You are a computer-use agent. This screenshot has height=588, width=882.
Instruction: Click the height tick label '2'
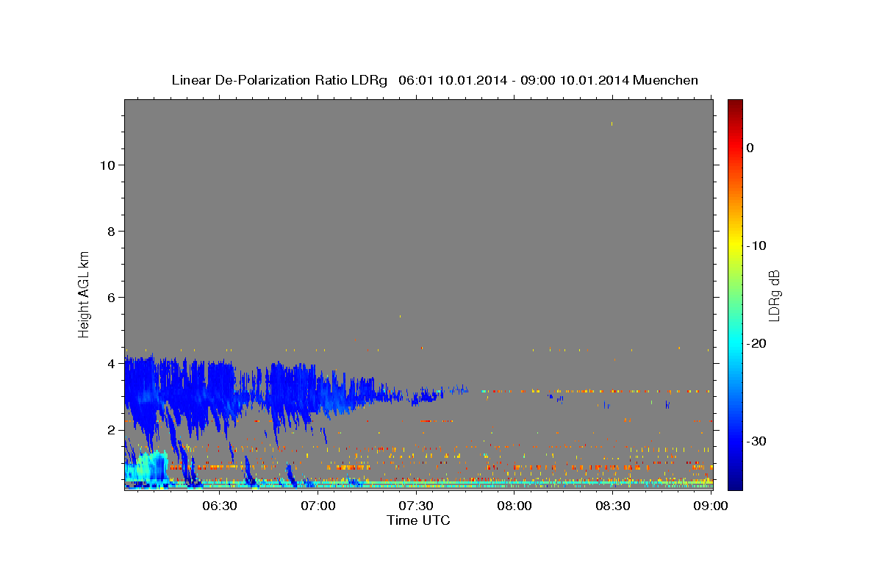(112, 430)
